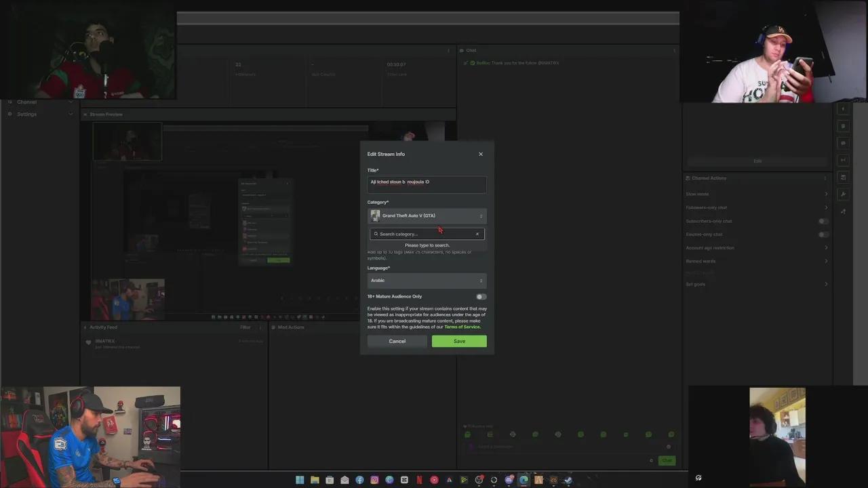The image size is (868, 488).
Task: Clear the category search field
Action: coord(477,234)
